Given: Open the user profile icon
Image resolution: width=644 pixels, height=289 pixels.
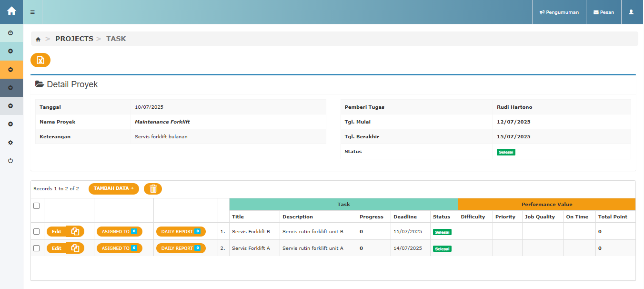Looking at the screenshot, I should click(631, 12).
